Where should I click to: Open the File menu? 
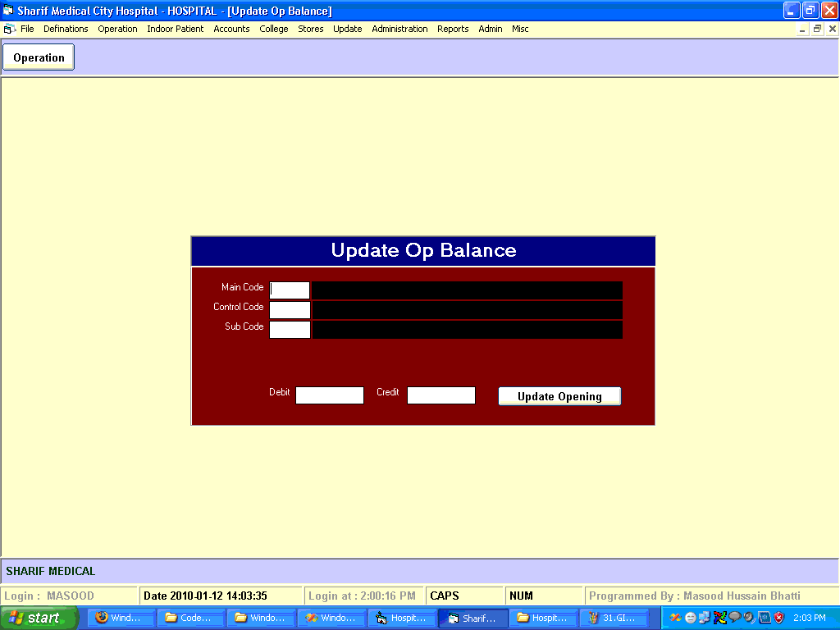27,29
